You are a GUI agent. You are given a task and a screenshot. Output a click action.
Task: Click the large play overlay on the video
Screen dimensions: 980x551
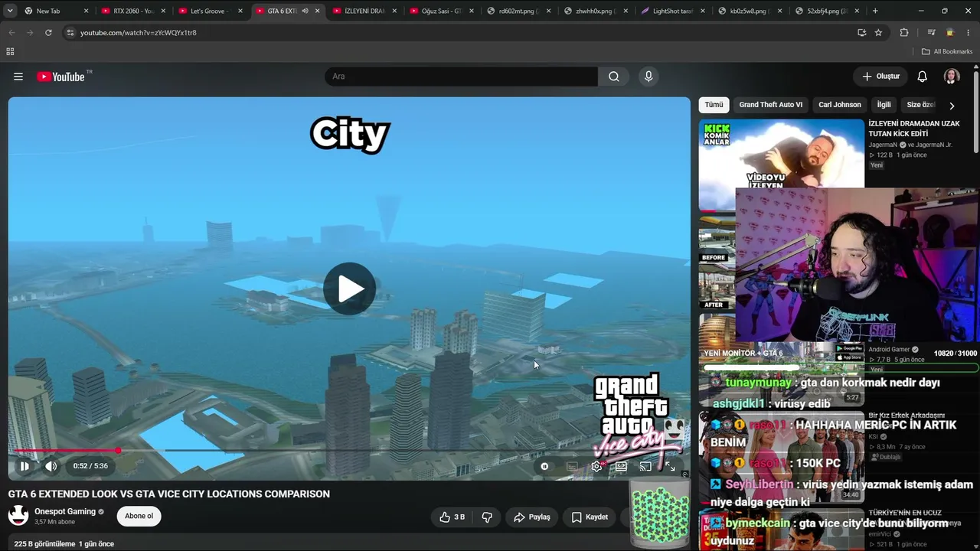[x=349, y=289]
